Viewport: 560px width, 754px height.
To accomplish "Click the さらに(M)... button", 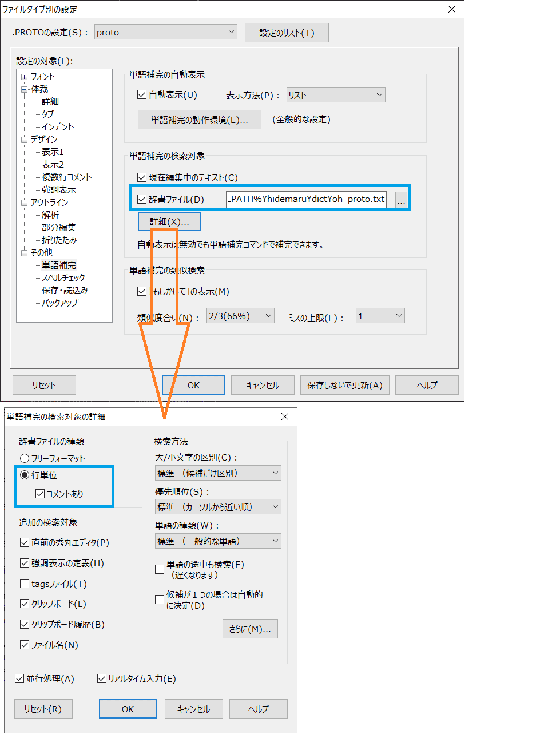I will (250, 629).
